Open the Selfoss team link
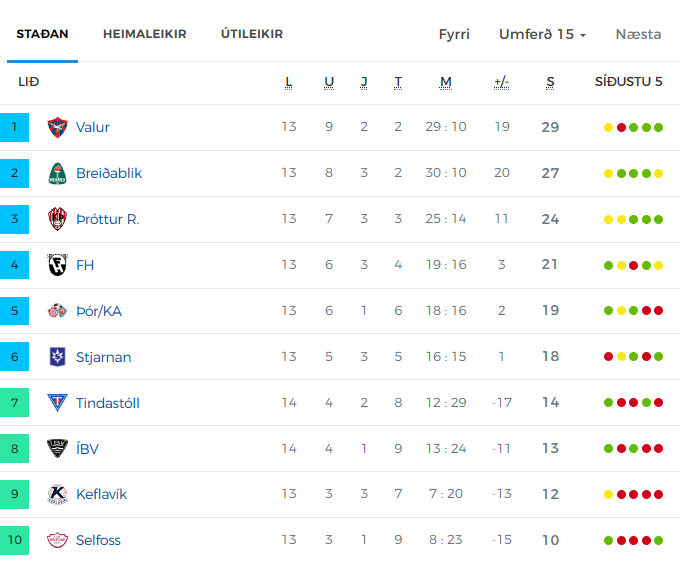Viewport: 682px width, 567px height. tap(98, 540)
